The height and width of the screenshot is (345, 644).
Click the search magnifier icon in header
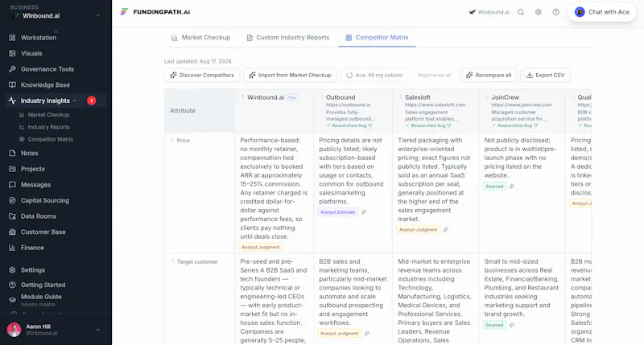pos(521,12)
